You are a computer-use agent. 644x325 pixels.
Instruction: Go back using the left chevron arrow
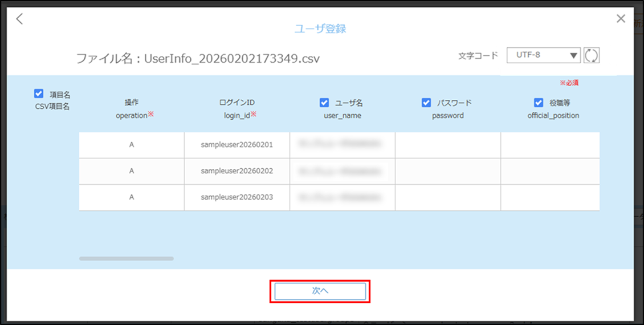(x=19, y=18)
